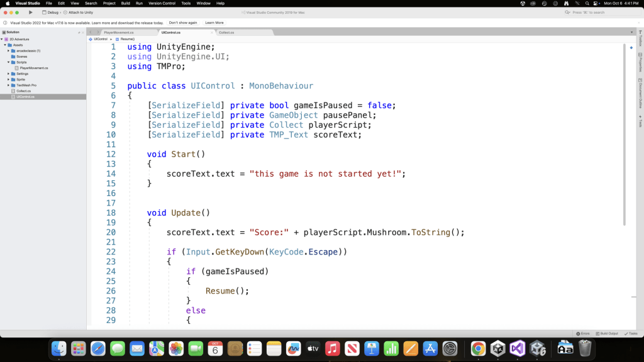Expand the arcadeclassic folder
Screen dimensions: 644x362
pos(8,51)
